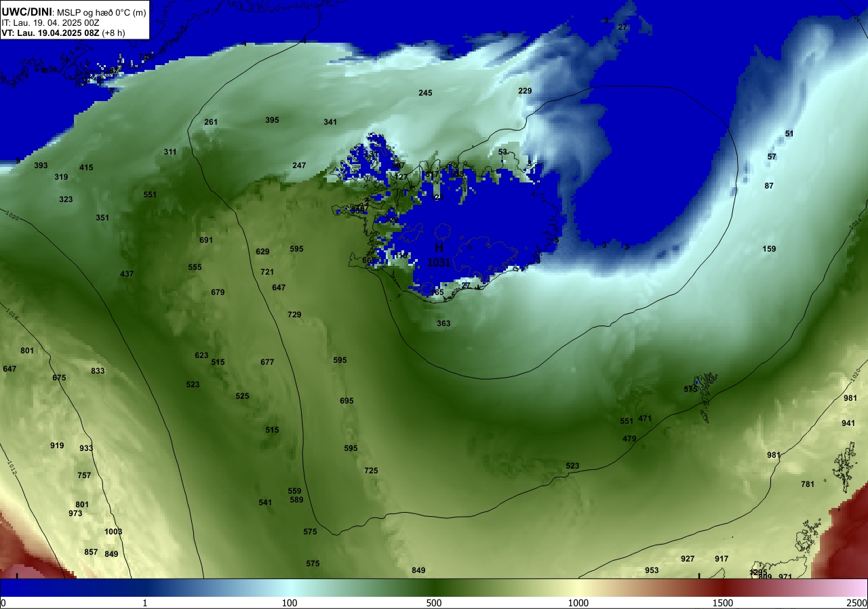Click the 159 height value
This screenshot has width=868, height=609.
point(769,249)
